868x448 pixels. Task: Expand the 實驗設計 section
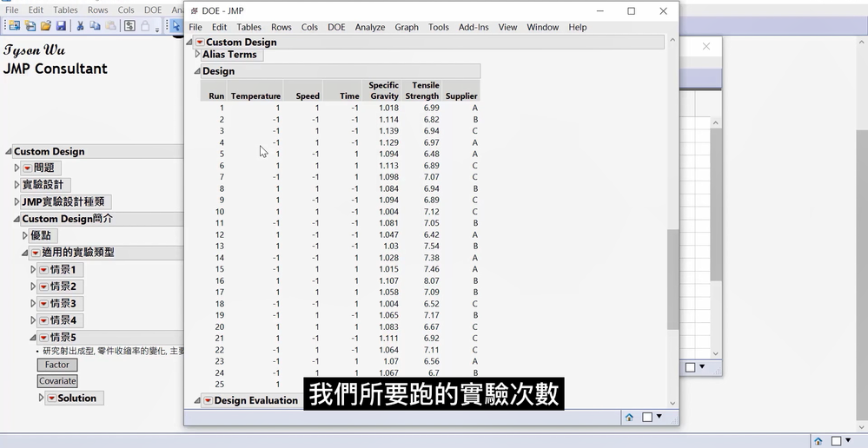point(17,185)
